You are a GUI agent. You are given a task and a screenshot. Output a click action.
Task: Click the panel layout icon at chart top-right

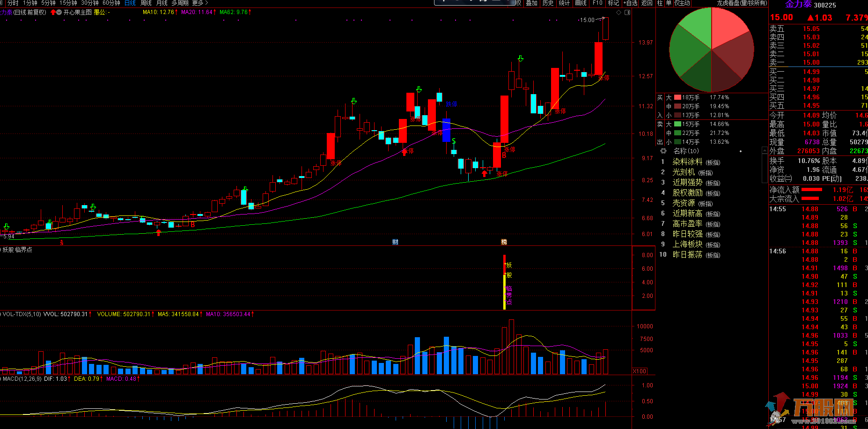(x=627, y=13)
